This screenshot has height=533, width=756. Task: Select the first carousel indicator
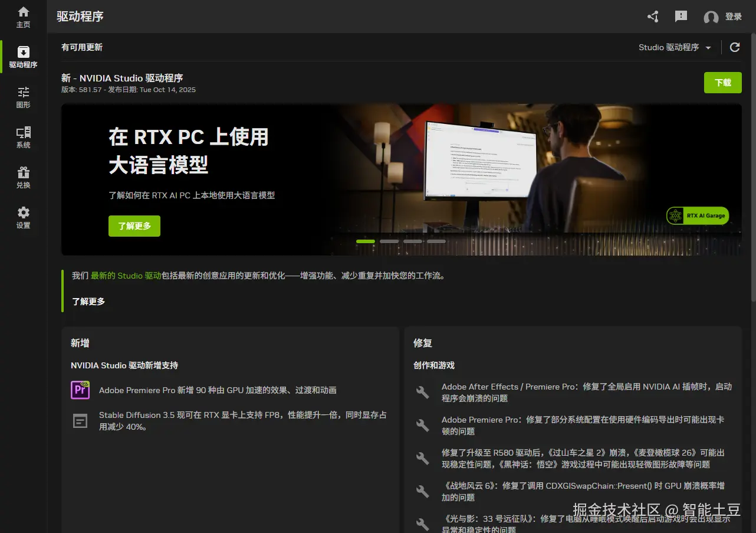pyautogui.click(x=366, y=241)
